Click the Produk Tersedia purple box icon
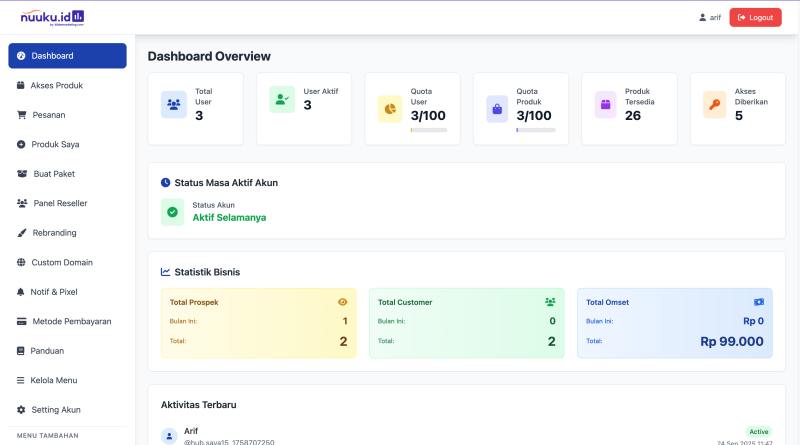Image resolution: width=800 pixels, height=445 pixels. coord(606,104)
